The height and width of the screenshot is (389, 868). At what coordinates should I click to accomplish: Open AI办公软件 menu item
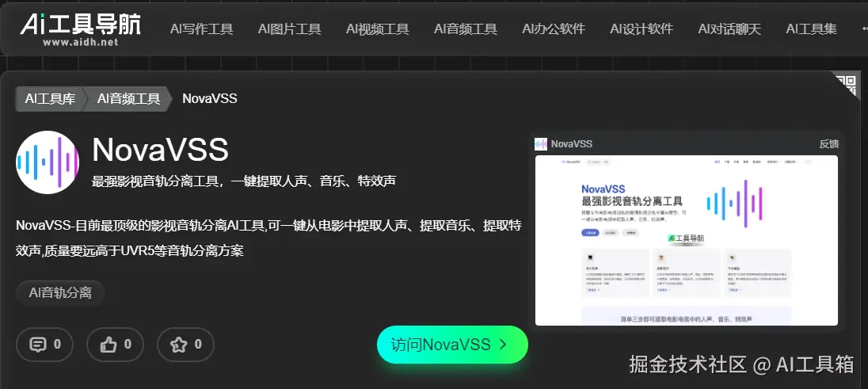(554, 29)
